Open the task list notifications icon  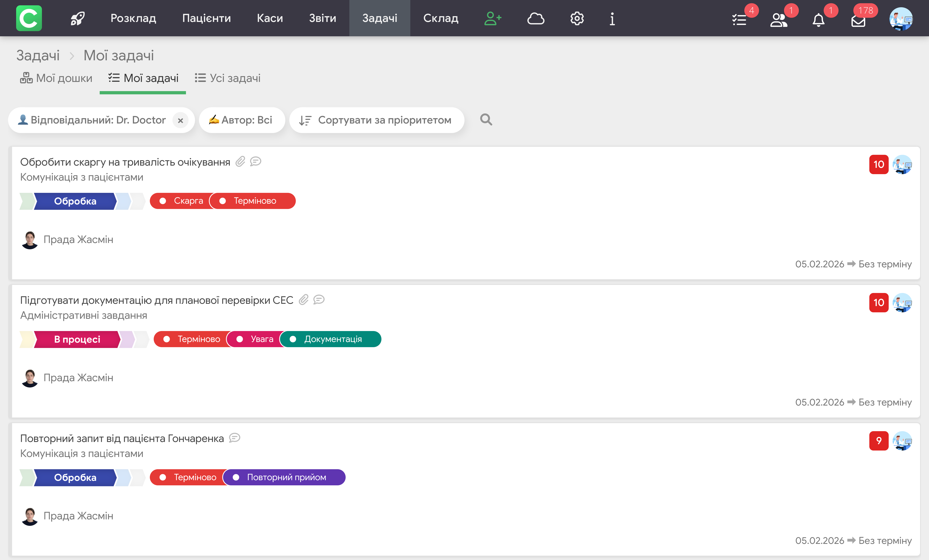pyautogui.click(x=739, y=20)
